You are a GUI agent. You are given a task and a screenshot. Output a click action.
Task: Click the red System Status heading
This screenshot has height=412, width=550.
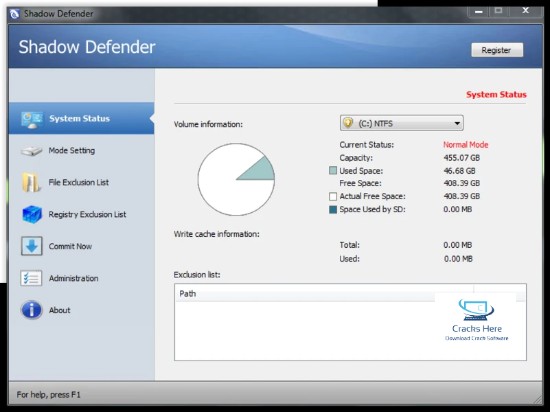click(x=496, y=95)
